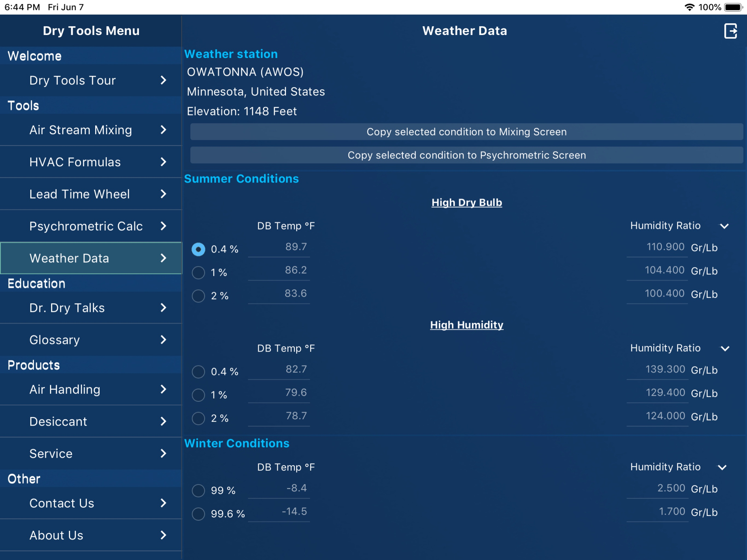Select High Dry Bulb 1 % radio button

tap(198, 273)
